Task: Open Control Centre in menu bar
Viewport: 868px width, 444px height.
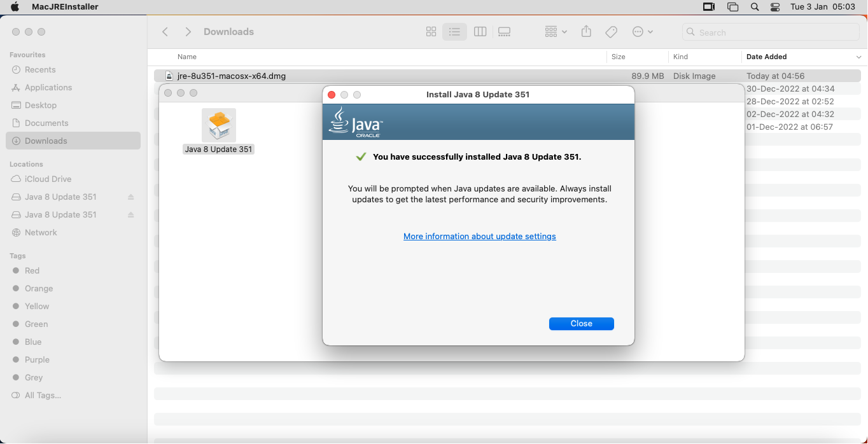Action: pos(775,7)
